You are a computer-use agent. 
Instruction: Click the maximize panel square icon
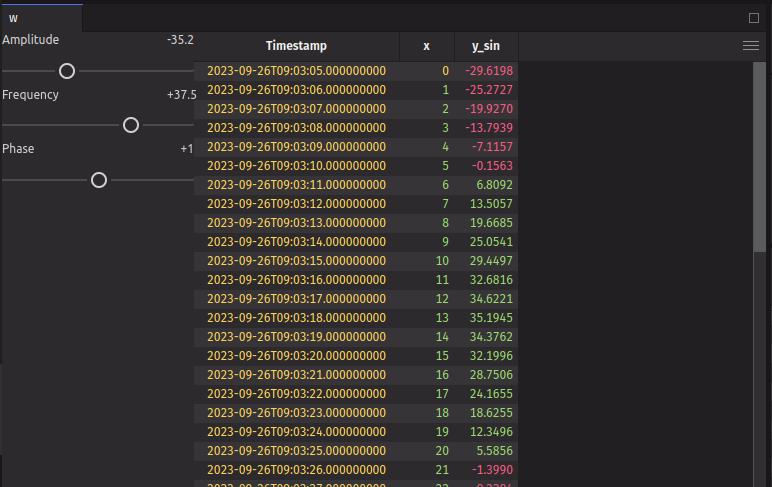[x=754, y=18]
